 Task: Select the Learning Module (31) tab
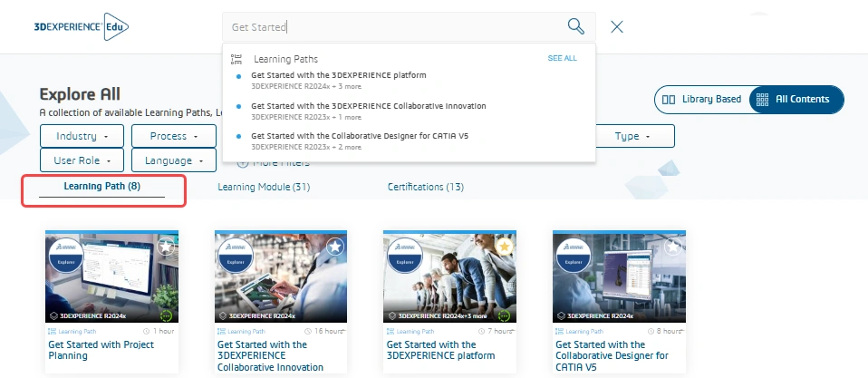264,187
